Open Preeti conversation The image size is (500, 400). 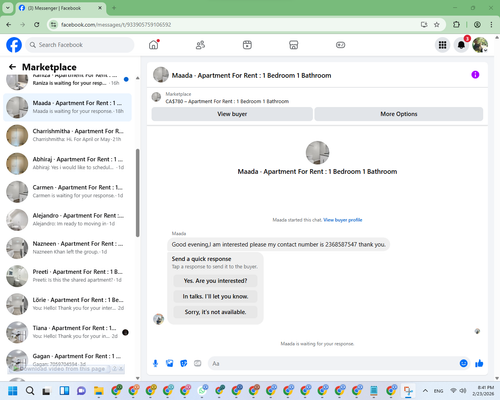tap(67, 276)
